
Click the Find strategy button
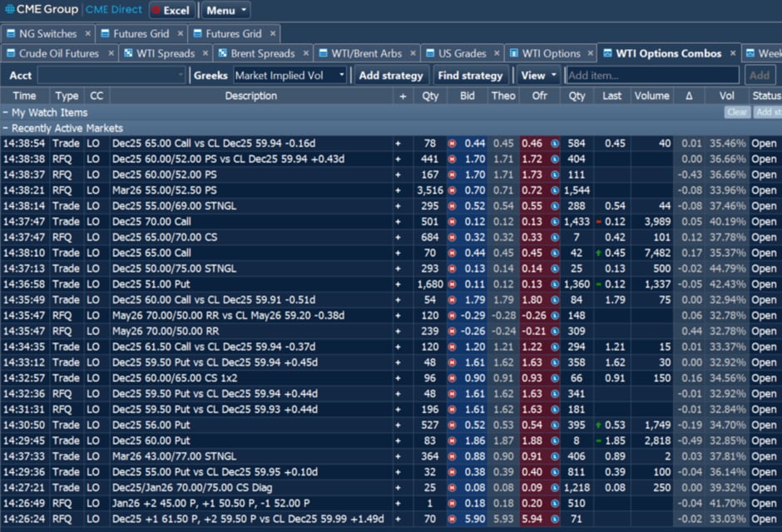(x=470, y=76)
